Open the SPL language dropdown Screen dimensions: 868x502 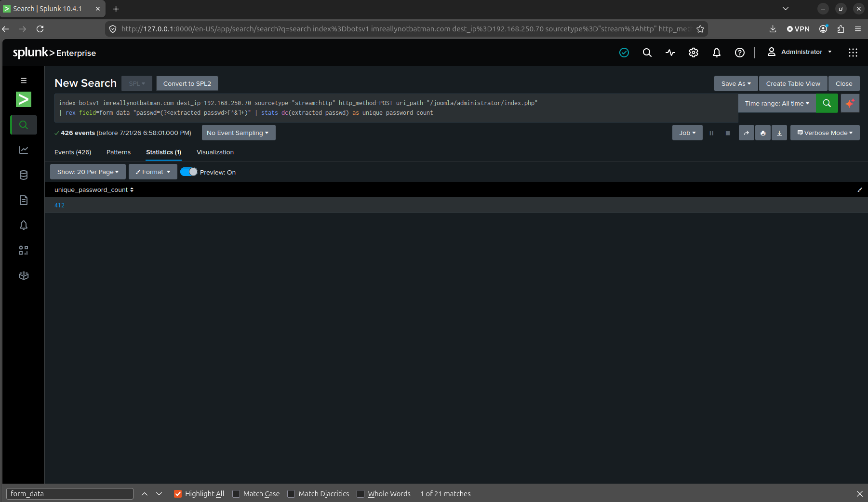(x=137, y=83)
